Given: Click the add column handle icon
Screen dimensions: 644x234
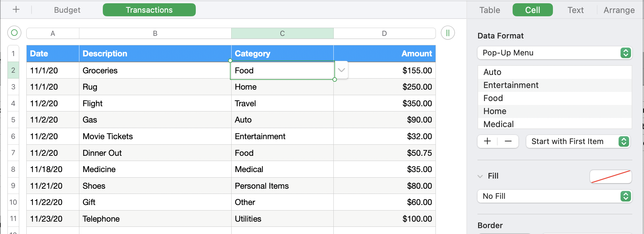Looking at the screenshot, I should click(x=448, y=33).
